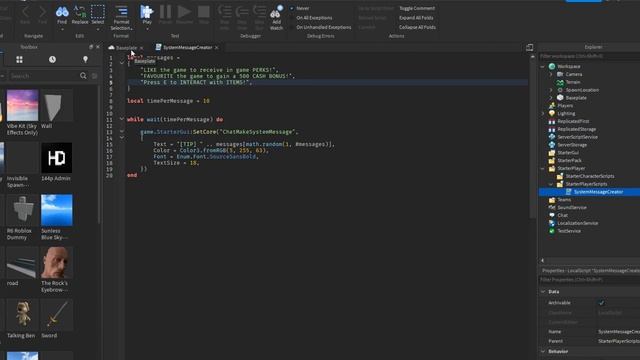The height and width of the screenshot is (360, 640).
Task: Click the Name property value field
Action: coord(618,332)
